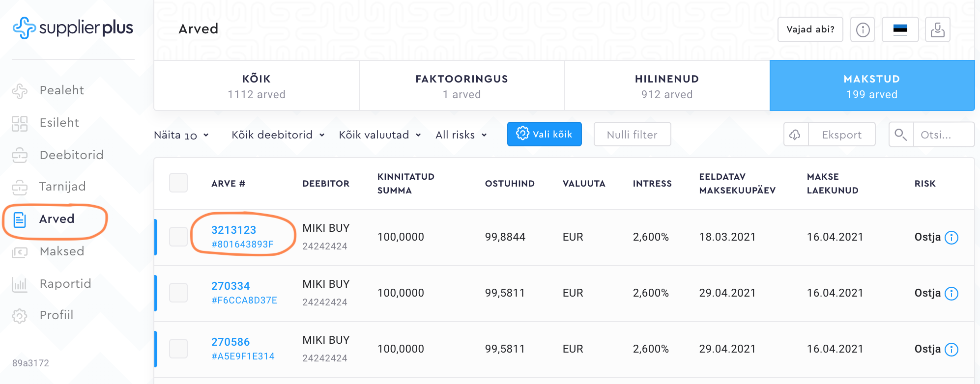Click the info icon in the header
The height and width of the screenshot is (384, 980).
(x=863, y=29)
